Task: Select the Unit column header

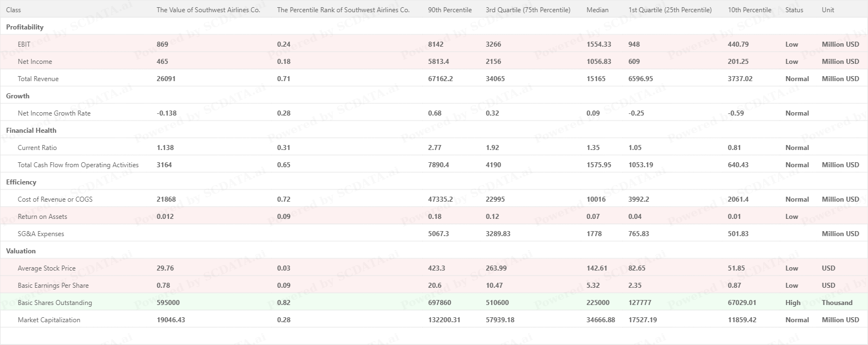Action: tap(828, 10)
